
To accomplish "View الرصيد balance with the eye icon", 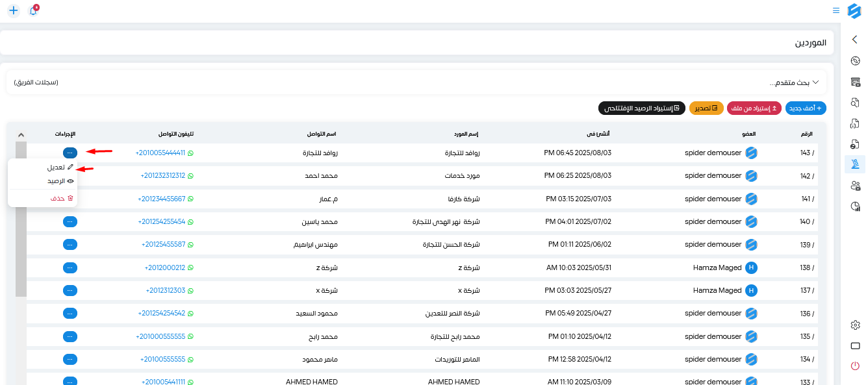I will pyautogui.click(x=60, y=181).
